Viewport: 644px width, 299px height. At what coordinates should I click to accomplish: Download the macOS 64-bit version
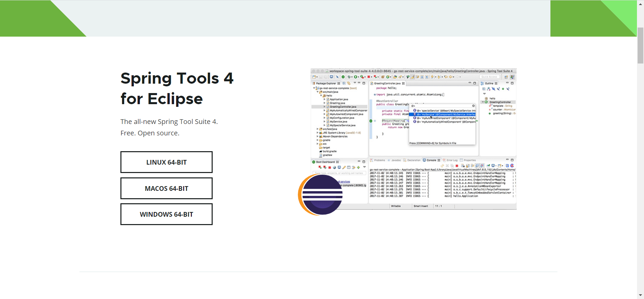click(166, 188)
